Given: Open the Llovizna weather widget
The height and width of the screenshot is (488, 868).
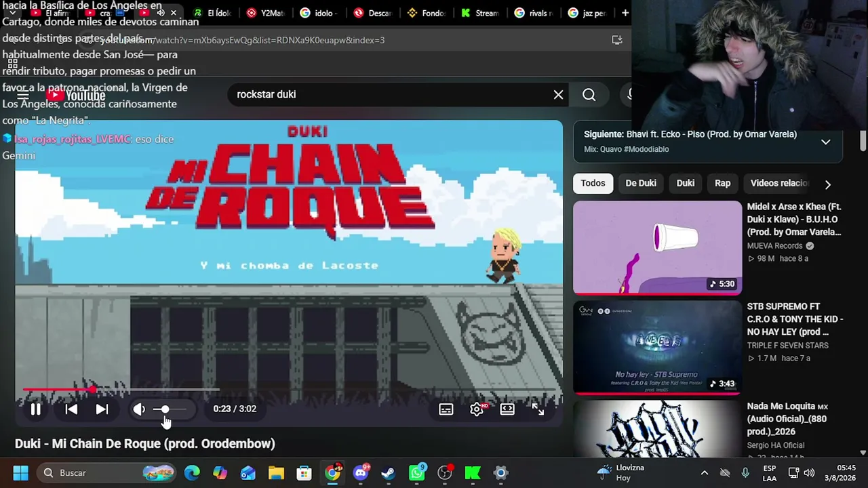Looking at the screenshot, I should [620, 473].
